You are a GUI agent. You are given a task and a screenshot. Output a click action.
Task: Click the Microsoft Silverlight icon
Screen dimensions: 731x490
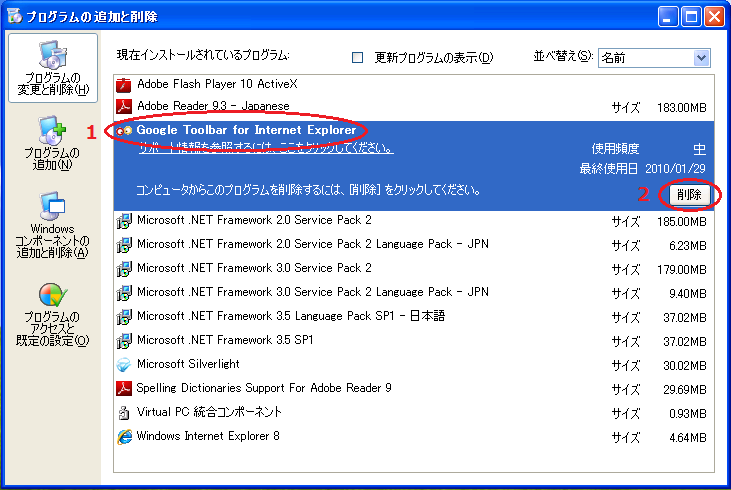[x=124, y=364]
